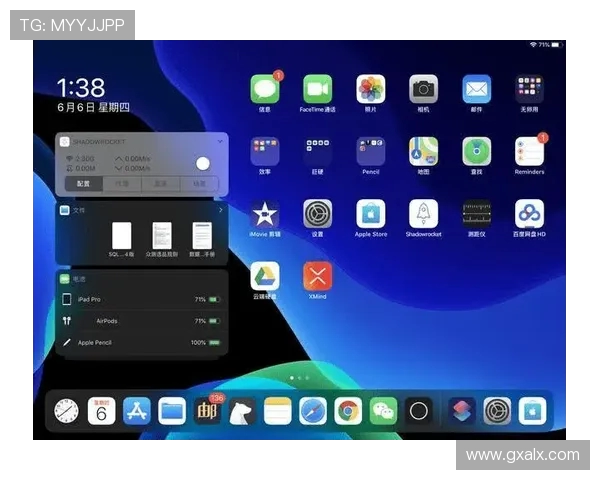
Task: Tap the Apple Pencil battery row
Action: (x=141, y=342)
